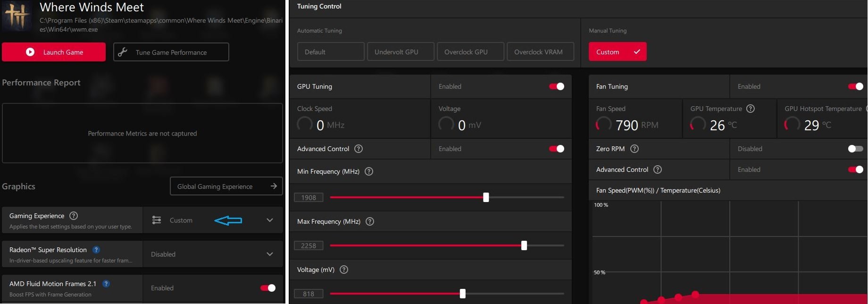This screenshot has height=304, width=868.
Task: Open the Radeon Super Resolution help icon
Action: (x=96, y=250)
